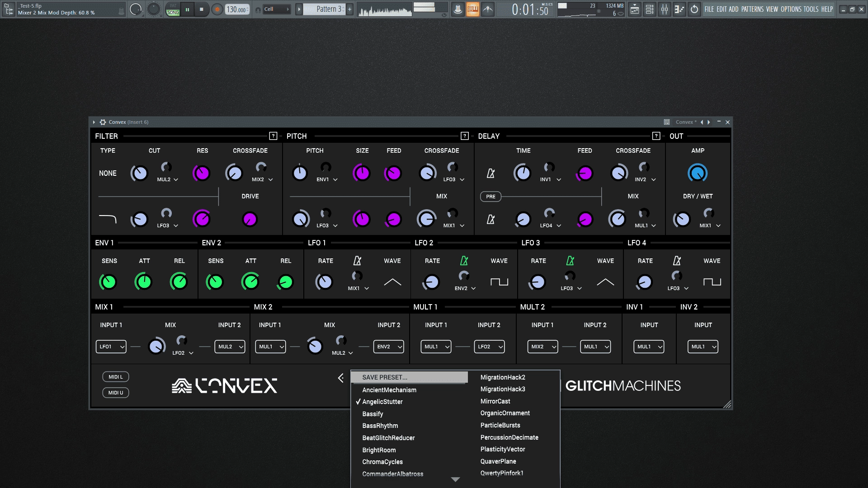Viewport: 868px width, 488px height.
Task: Toggle LFO 1 tempo sync metronome icon
Action: [x=357, y=261]
